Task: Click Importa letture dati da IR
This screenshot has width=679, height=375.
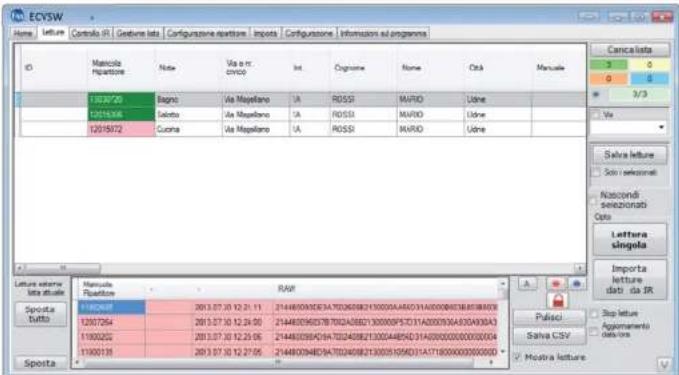Action: (x=629, y=280)
